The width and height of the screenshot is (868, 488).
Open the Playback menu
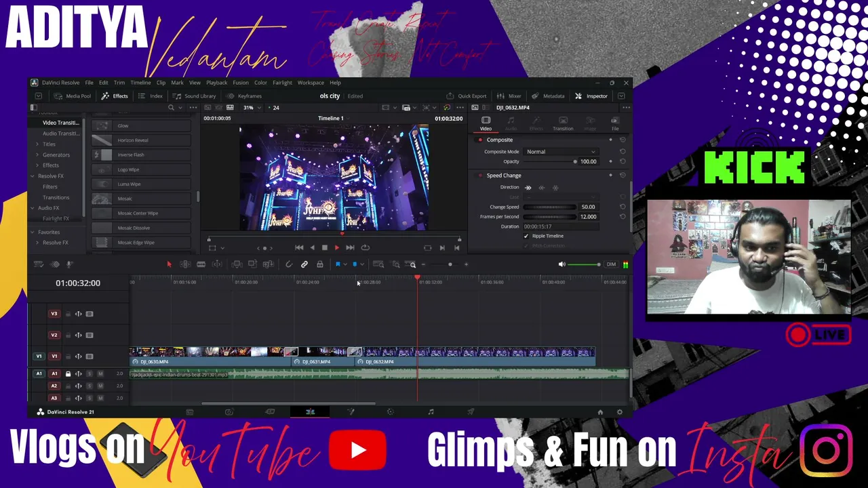click(216, 83)
